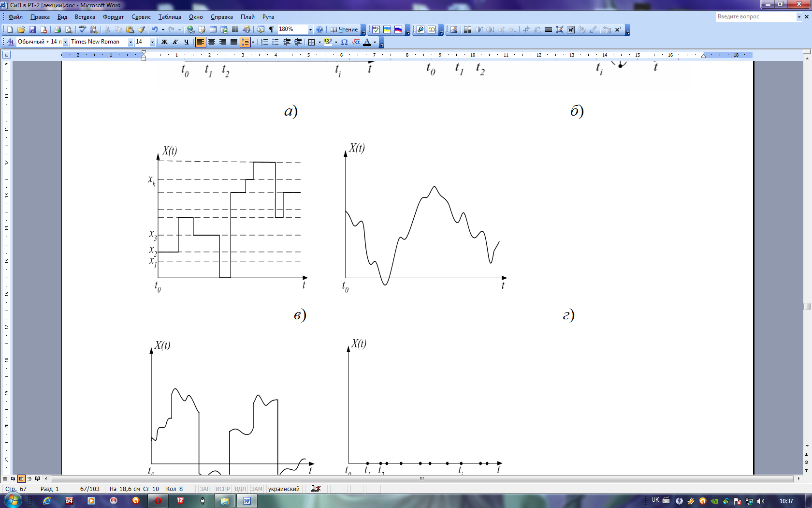Screen dimensions: 812x508
Task: Center align the text
Action: pyautogui.click(x=212, y=42)
